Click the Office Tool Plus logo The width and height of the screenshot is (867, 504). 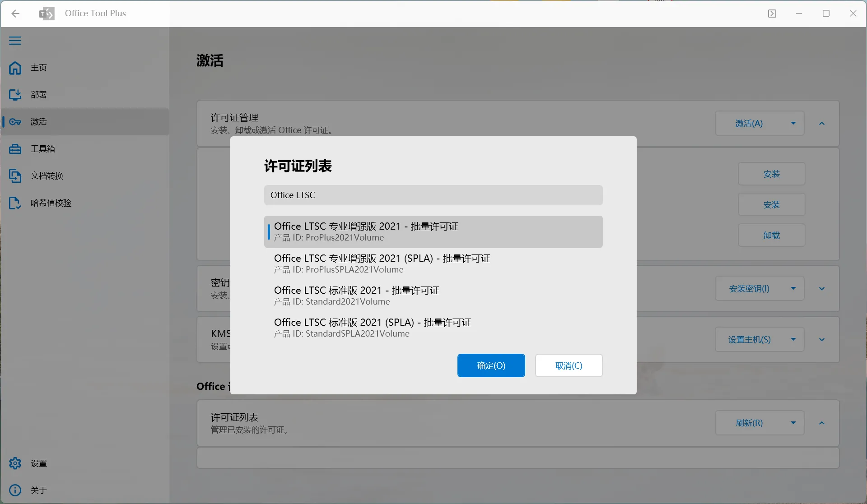pos(47,14)
